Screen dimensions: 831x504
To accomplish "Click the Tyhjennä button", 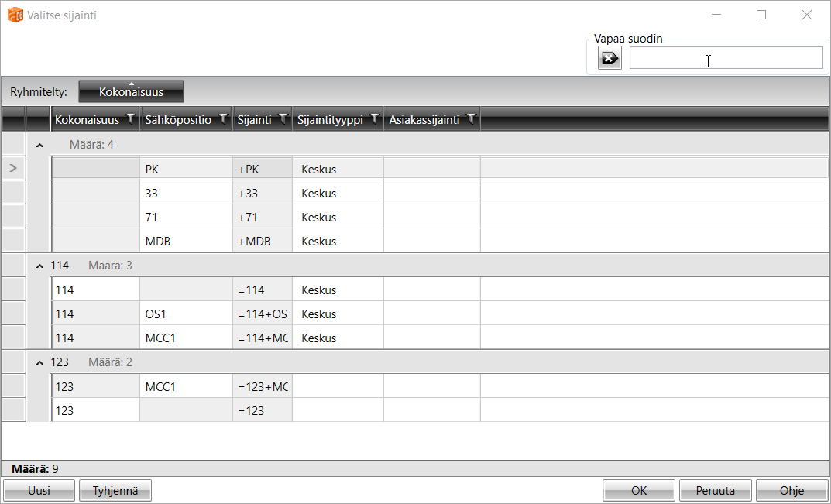I will pyautogui.click(x=115, y=490).
